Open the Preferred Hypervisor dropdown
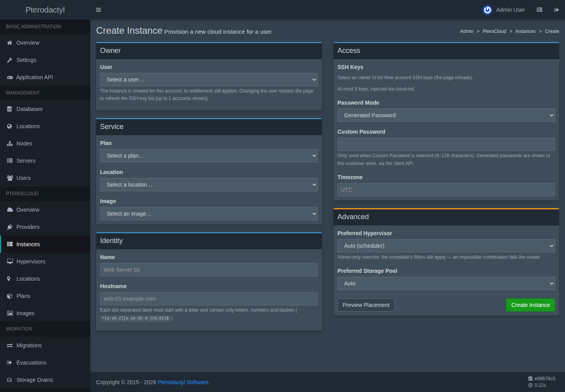 click(x=446, y=246)
